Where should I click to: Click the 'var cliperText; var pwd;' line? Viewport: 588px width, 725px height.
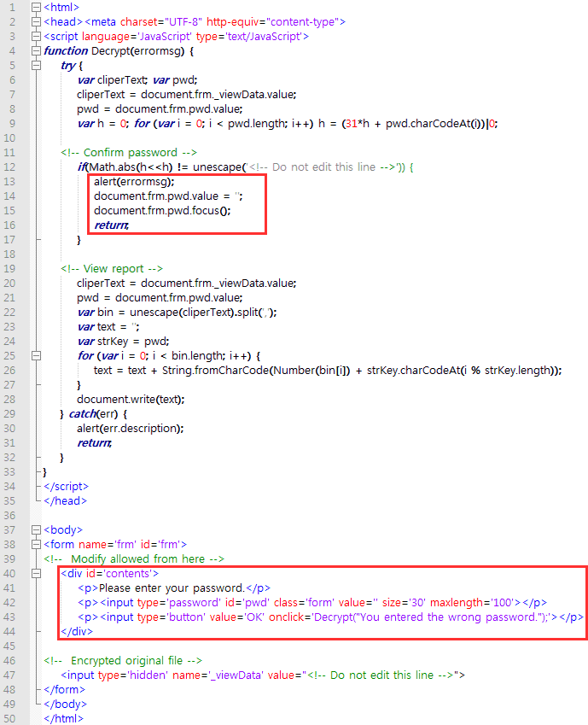(137, 80)
